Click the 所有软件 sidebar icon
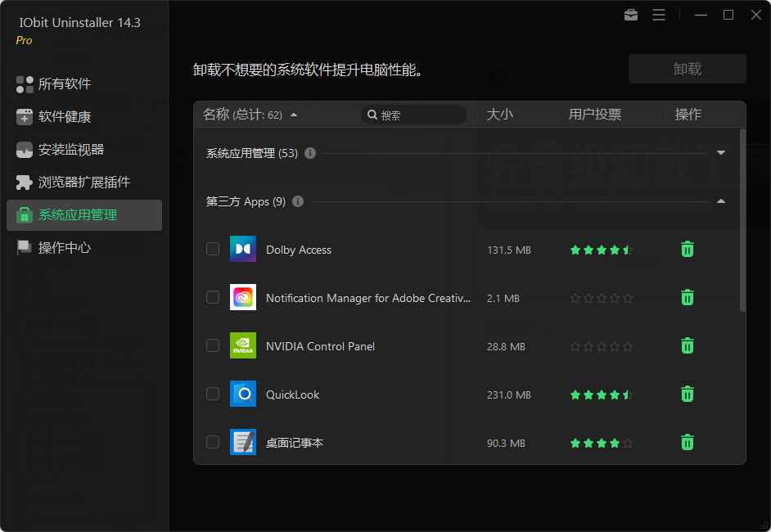 tap(25, 84)
